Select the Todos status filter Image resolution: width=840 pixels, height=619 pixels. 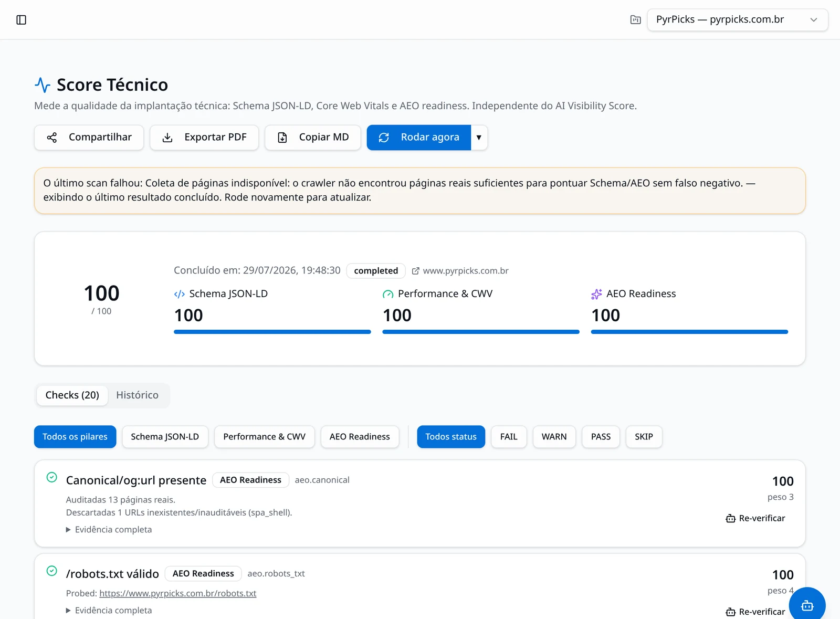451,437
